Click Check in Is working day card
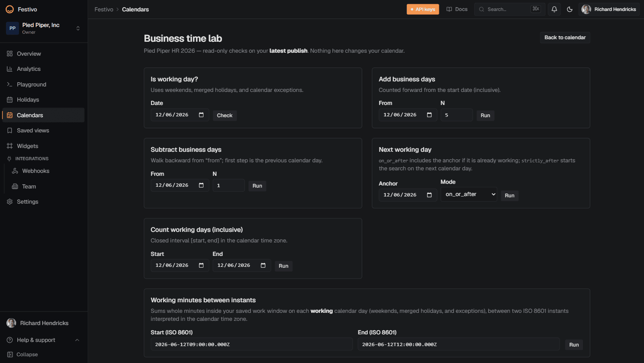The image size is (644, 363). [224, 116]
